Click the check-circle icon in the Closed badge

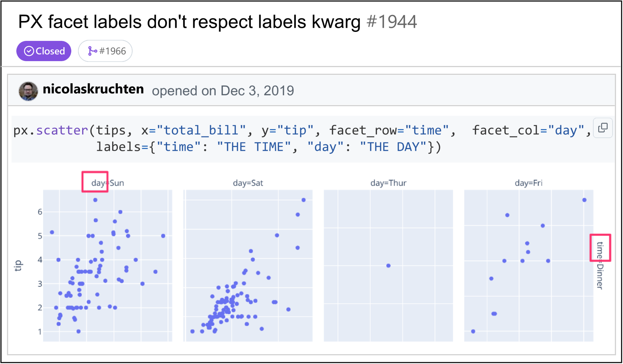(x=29, y=51)
